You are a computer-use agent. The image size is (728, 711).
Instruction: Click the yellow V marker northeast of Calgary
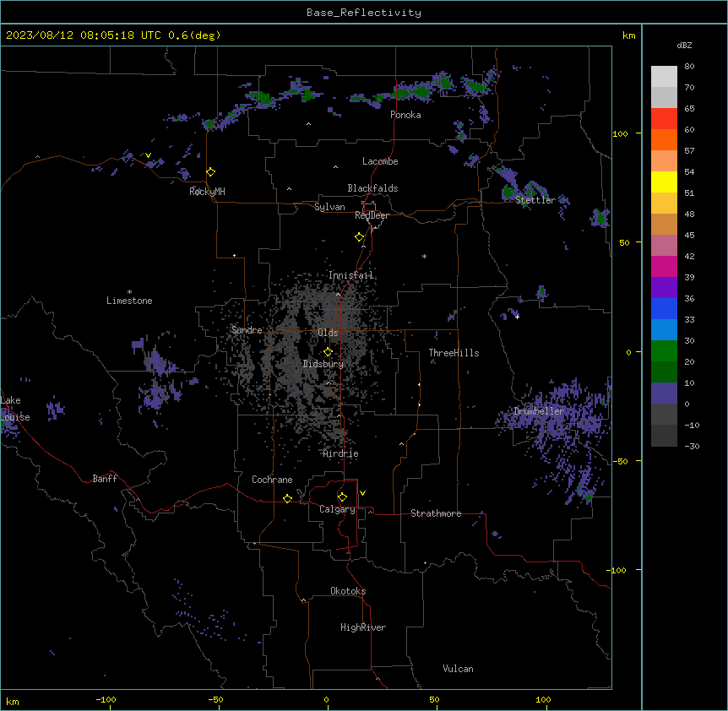click(362, 493)
